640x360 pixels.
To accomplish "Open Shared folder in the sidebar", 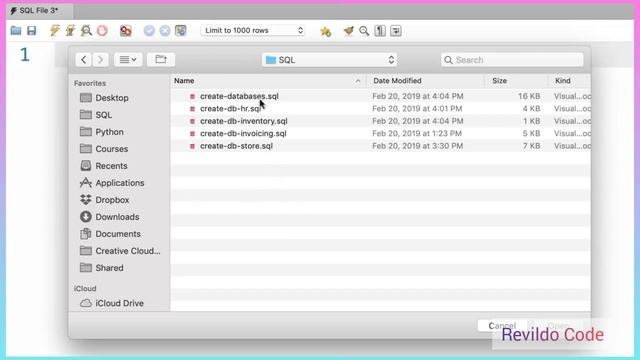I will click(102, 268).
